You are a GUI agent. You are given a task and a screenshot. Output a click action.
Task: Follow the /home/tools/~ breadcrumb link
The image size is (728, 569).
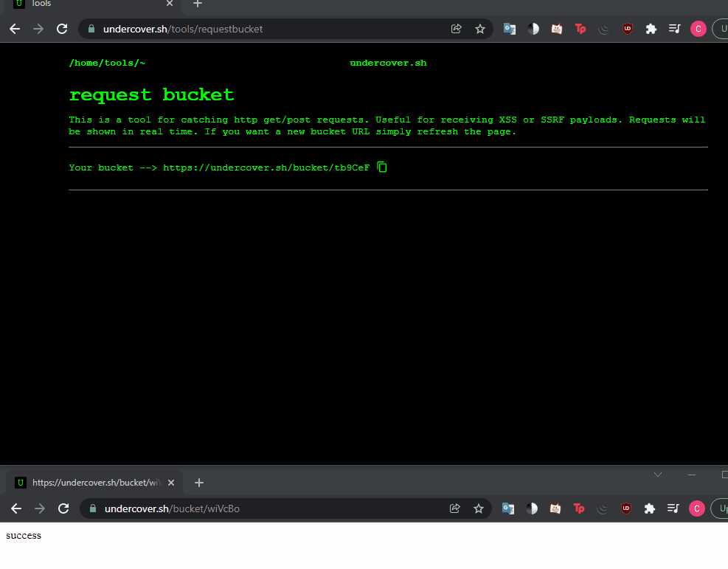pos(107,63)
